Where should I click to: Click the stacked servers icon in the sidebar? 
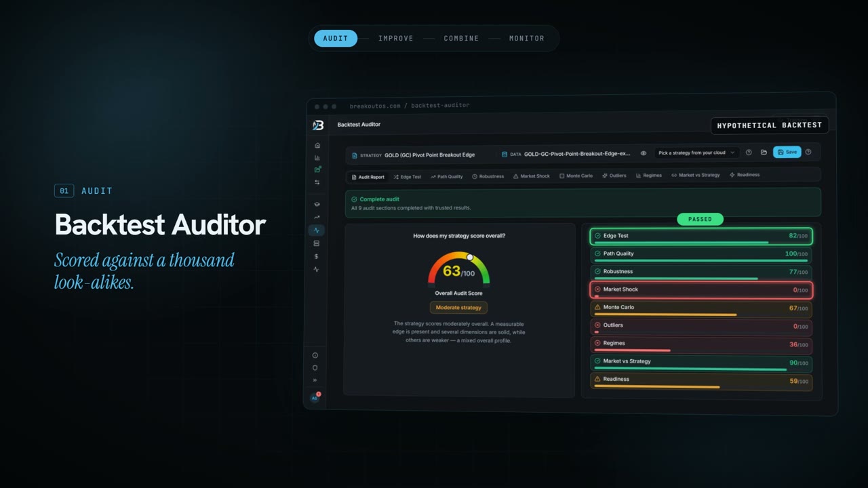point(316,243)
